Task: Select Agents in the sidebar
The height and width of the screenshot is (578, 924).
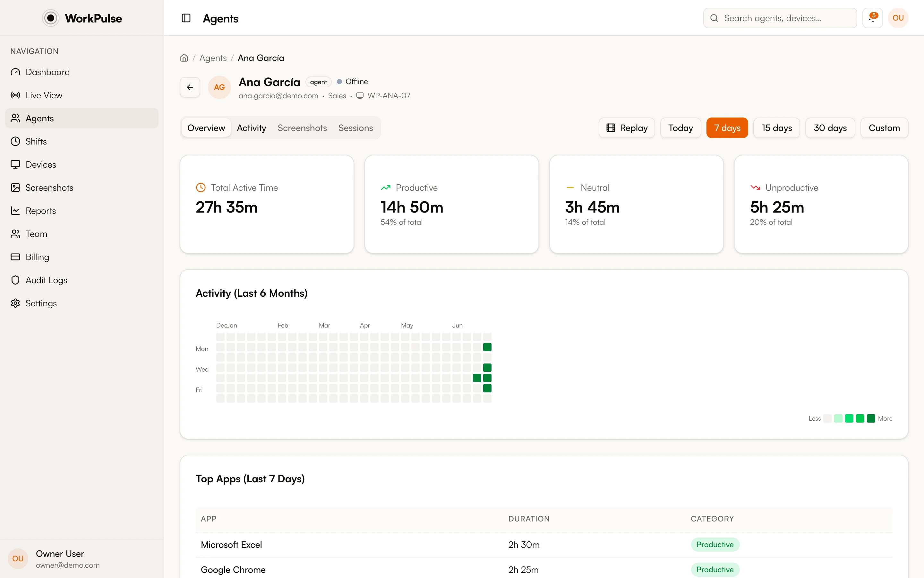Action: coord(82,118)
